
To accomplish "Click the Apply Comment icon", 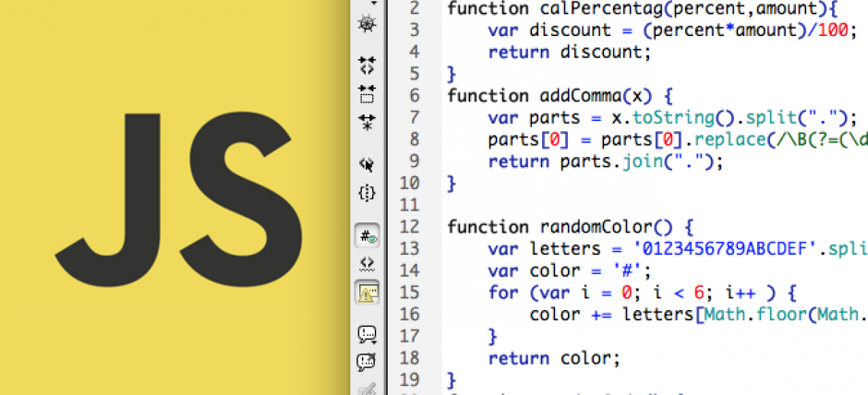I will click(x=367, y=334).
